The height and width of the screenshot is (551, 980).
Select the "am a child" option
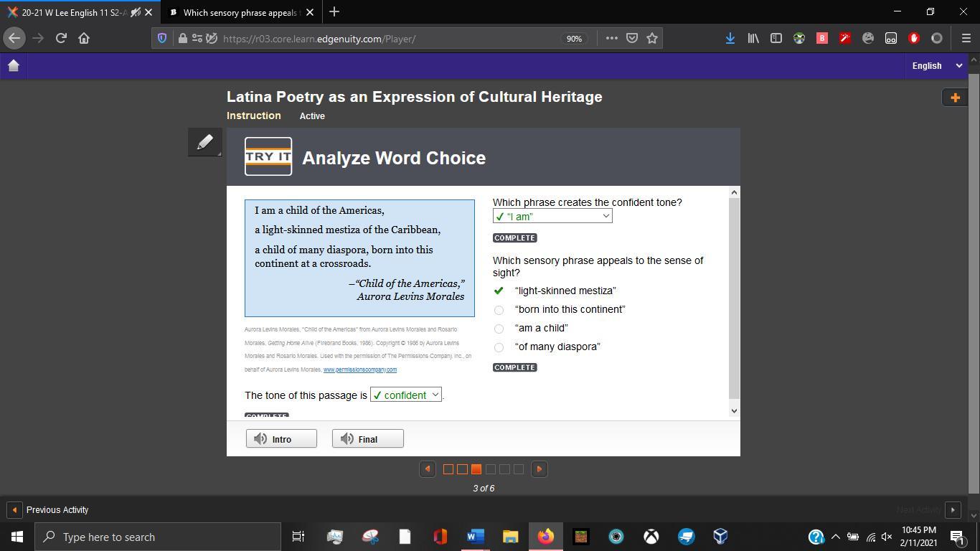tap(499, 329)
